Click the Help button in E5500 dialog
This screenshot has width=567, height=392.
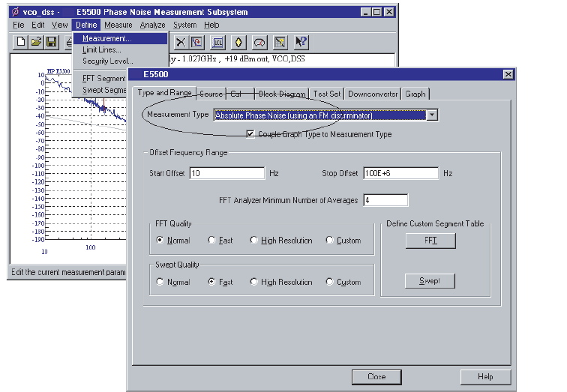(x=485, y=377)
